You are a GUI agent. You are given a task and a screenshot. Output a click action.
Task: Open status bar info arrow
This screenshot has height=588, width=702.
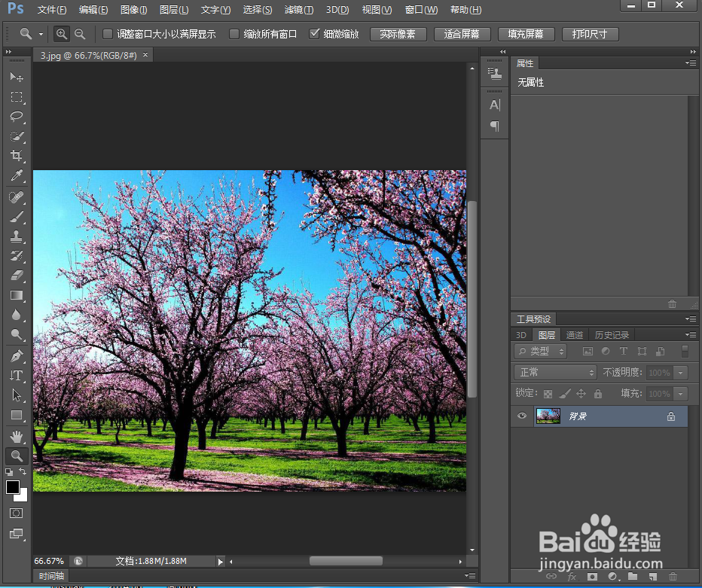tap(220, 561)
